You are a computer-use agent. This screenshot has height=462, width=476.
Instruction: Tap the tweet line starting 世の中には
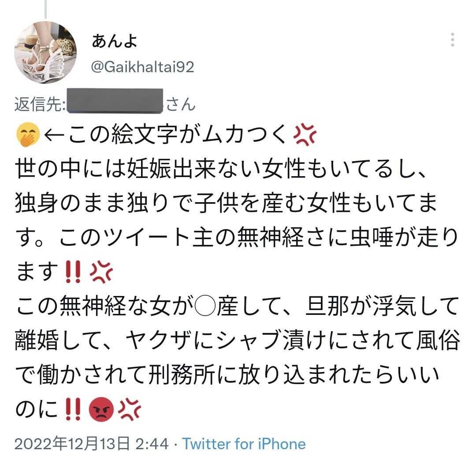point(221,168)
